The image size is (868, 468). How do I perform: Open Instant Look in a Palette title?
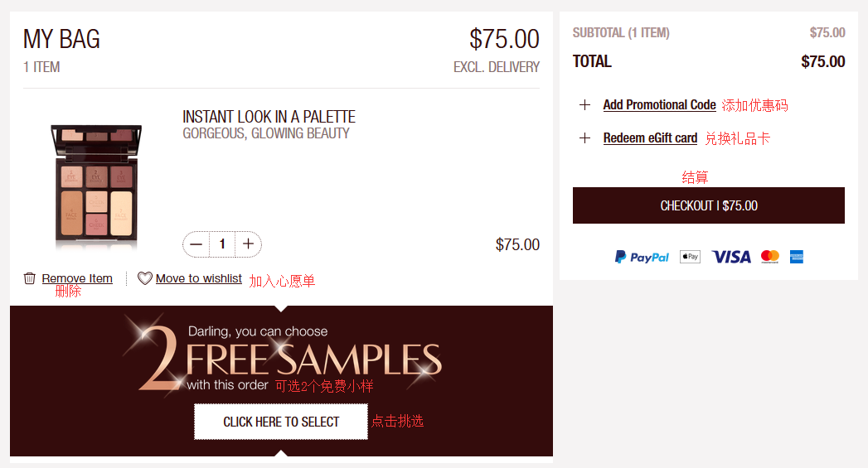click(269, 117)
